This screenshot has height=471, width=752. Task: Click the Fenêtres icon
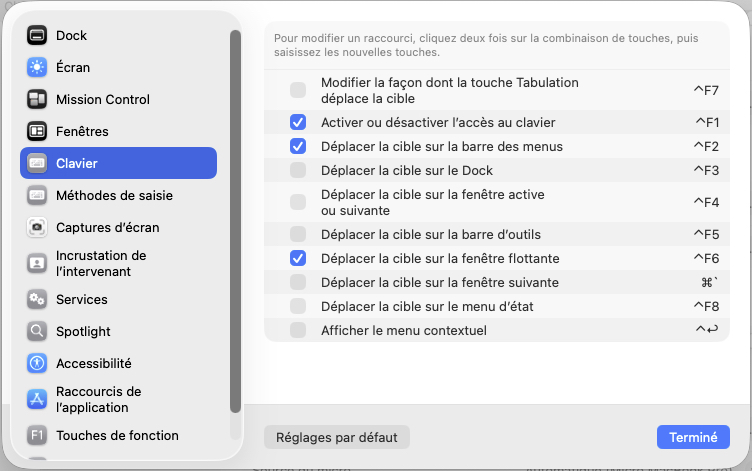point(37,132)
